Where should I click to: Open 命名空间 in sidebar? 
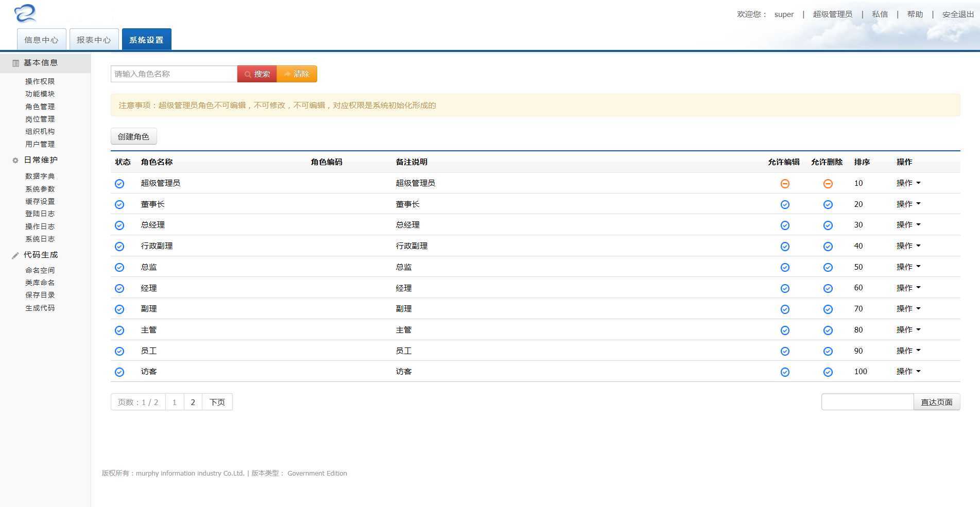[40, 270]
